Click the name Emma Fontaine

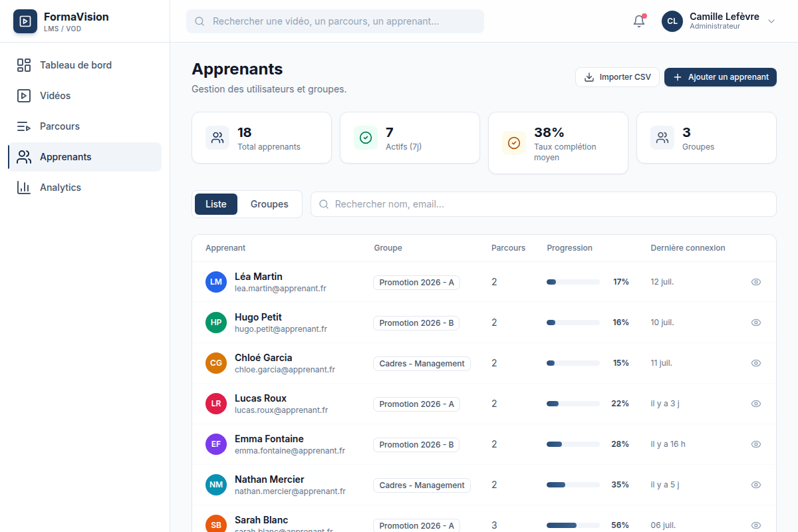[x=269, y=439]
